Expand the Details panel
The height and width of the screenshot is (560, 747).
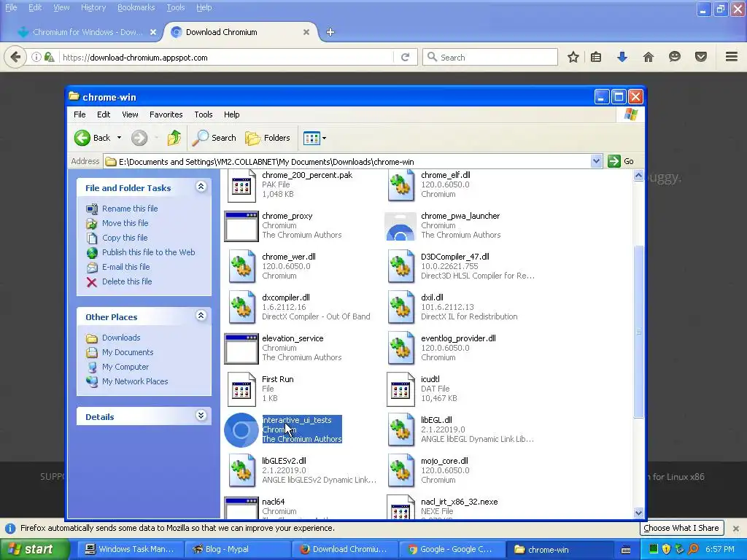[x=201, y=416]
